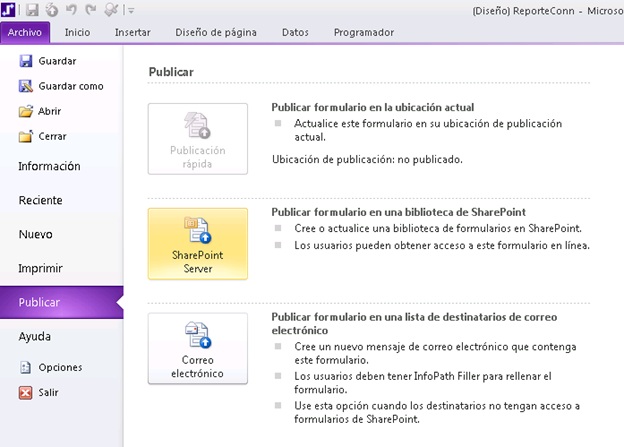Select the Datos ribbon tab
This screenshot has height=447, width=624.
295,32
